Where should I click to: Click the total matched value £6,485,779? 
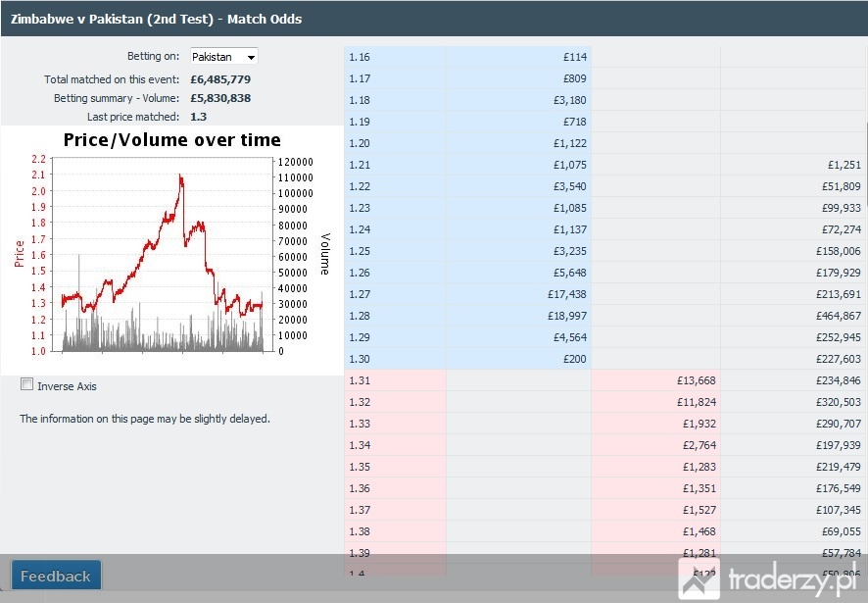point(220,79)
